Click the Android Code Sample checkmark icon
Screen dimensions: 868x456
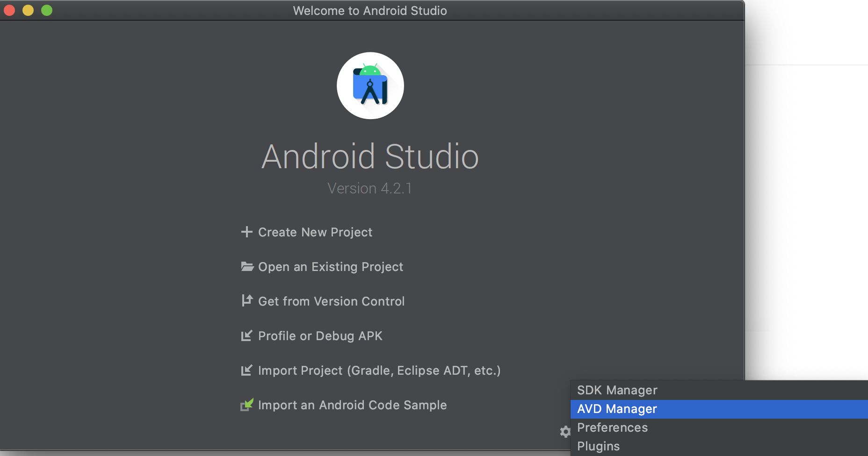pos(246,405)
